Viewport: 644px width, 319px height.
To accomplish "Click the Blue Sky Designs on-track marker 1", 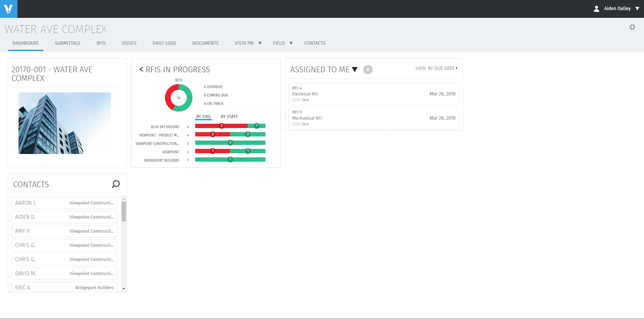I will [x=256, y=126].
